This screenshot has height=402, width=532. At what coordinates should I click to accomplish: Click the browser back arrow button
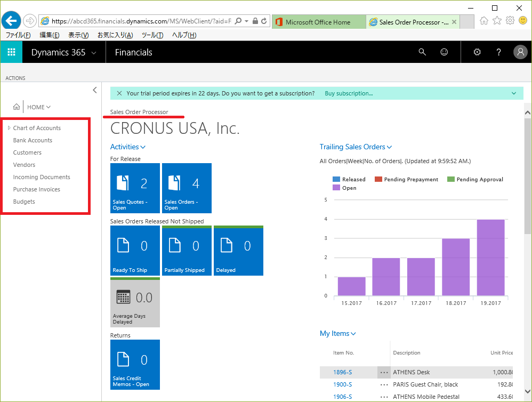(11, 21)
